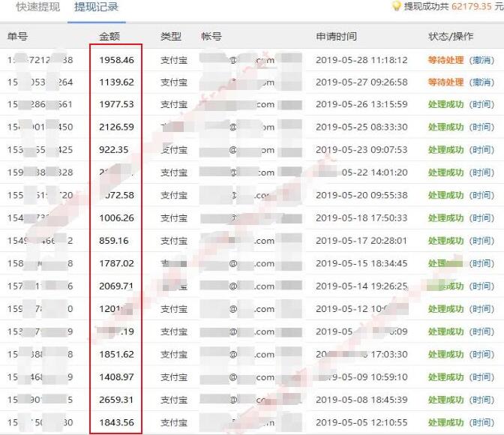504x435 pixels.
Task: Select the amount 1977.53
Action: (116, 104)
